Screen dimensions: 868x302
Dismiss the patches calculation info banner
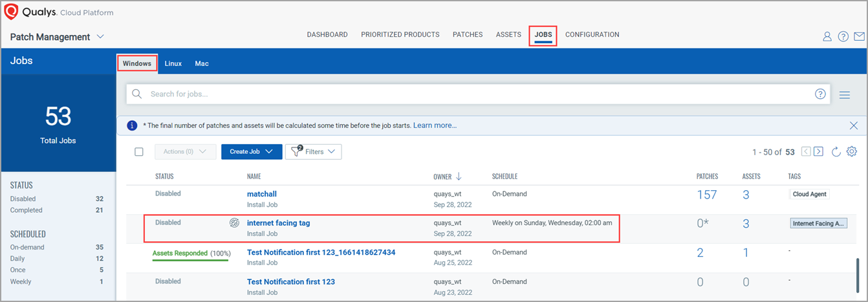(853, 125)
